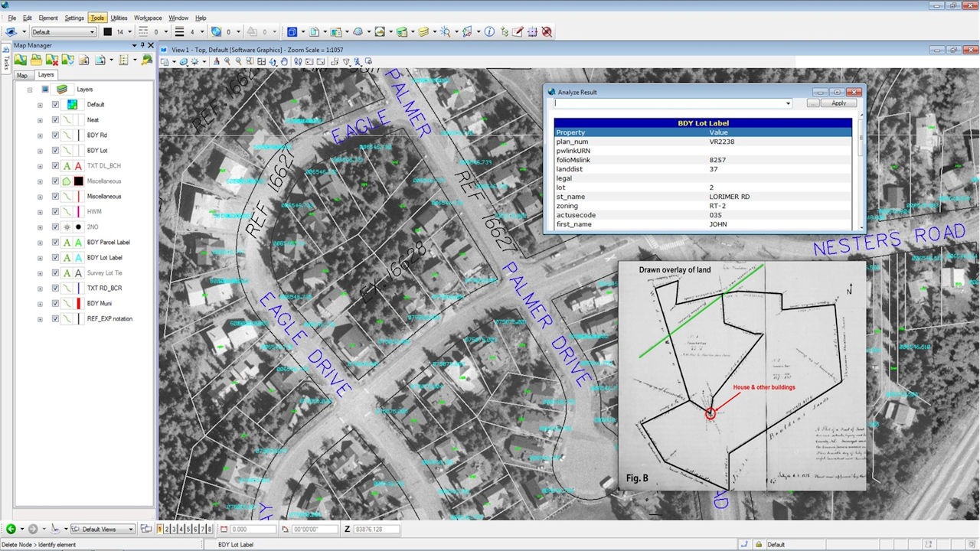
Task: Open the Tools menu
Action: (97, 18)
